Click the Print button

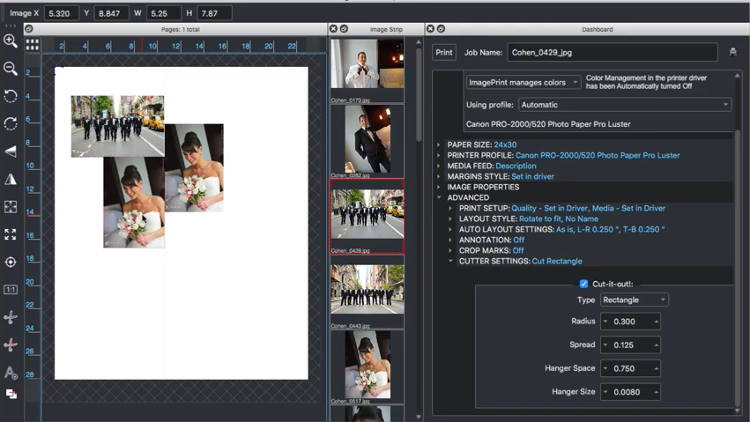pyautogui.click(x=444, y=53)
